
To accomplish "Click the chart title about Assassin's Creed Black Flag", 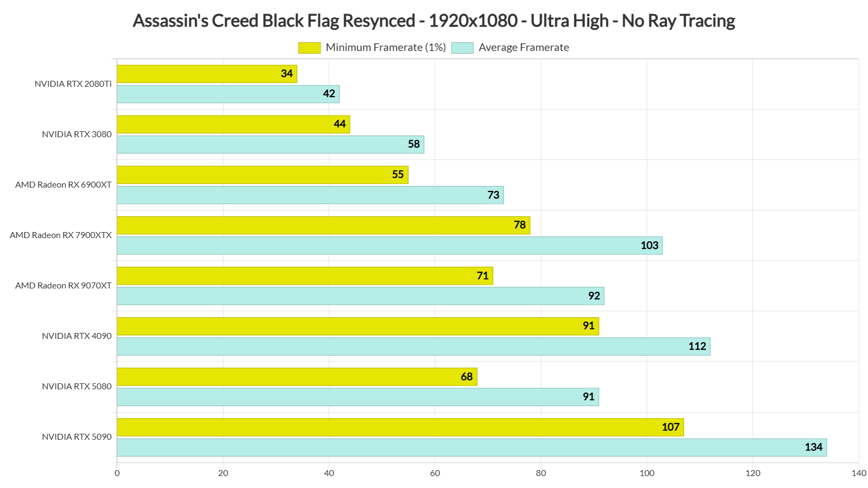I will coord(434,21).
